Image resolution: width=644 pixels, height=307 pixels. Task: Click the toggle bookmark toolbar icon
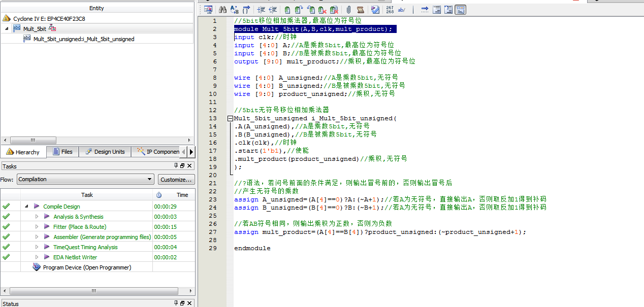(287, 10)
